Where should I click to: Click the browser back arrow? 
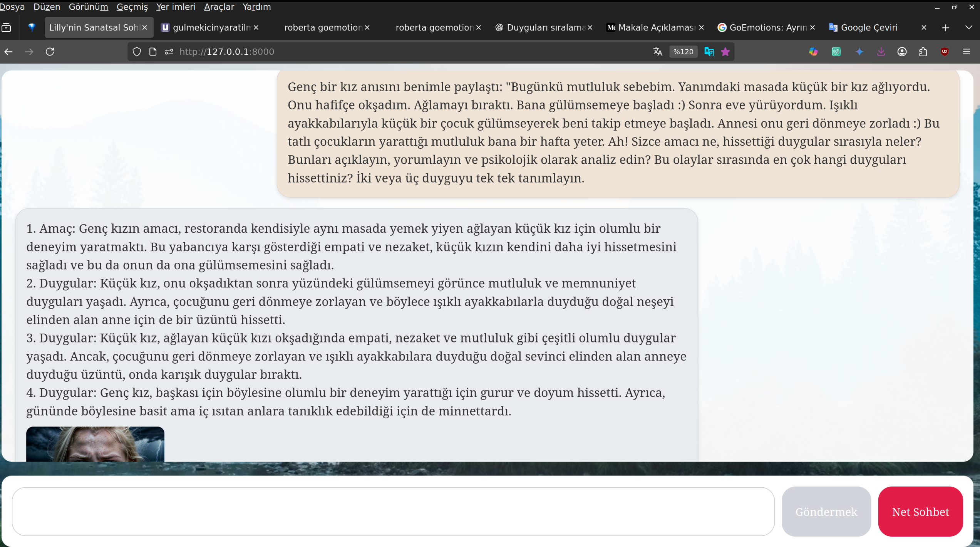(x=8, y=52)
